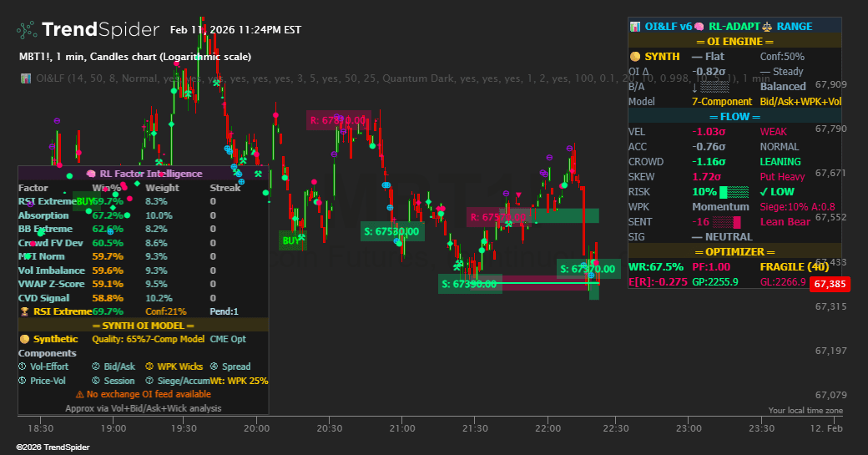Click the bar-chart icon before the OI&LF indicator settings
Image resolution: width=868 pixels, height=455 pixels.
pos(26,78)
